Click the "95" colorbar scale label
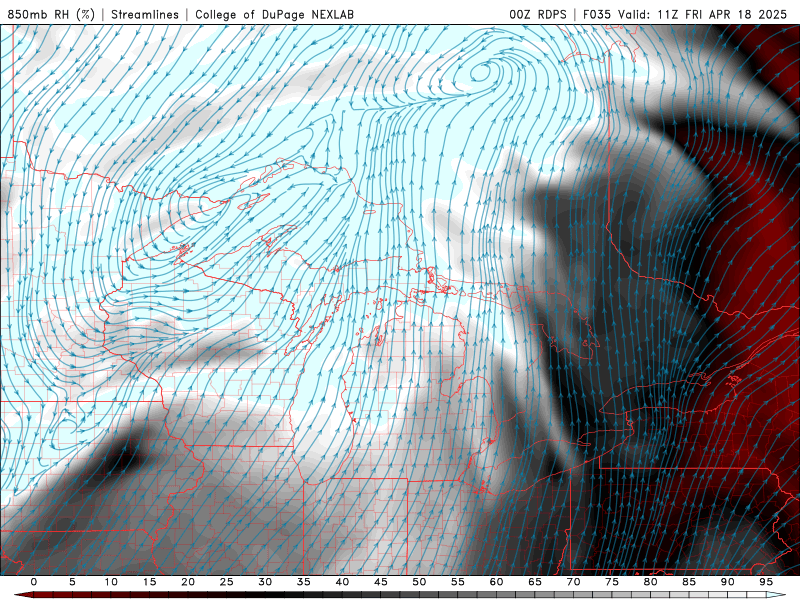800x600 pixels. (766, 582)
